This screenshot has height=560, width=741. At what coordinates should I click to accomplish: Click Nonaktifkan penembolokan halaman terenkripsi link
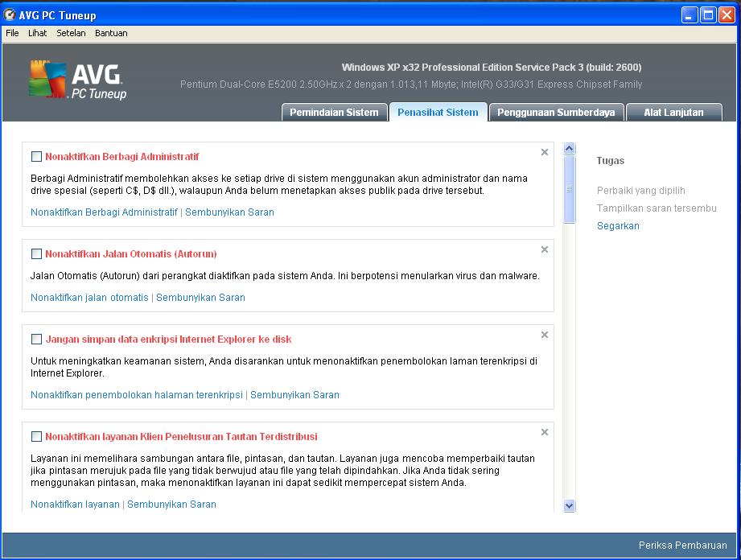tap(137, 394)
